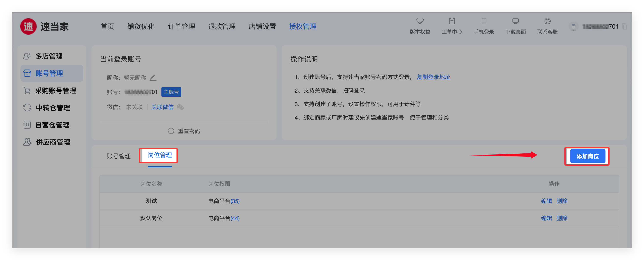Click the user avatar in header
This screenshot has width=644, height=260.
[573, 26]
